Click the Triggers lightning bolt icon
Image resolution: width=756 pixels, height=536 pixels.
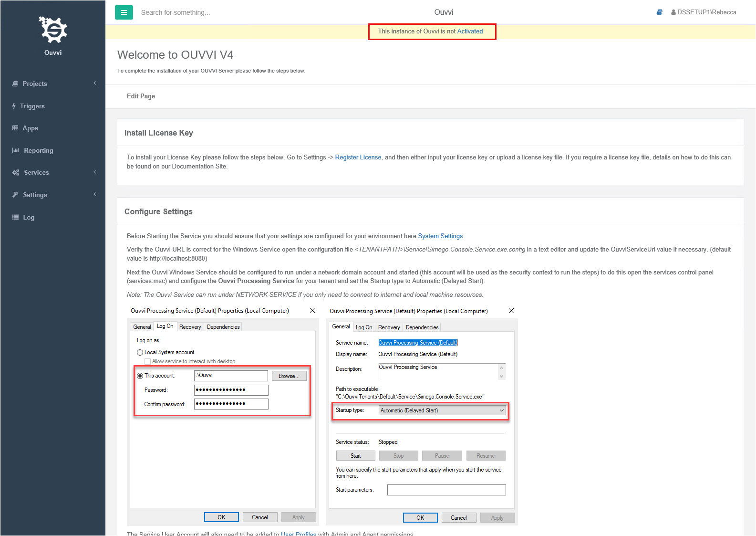14,106
